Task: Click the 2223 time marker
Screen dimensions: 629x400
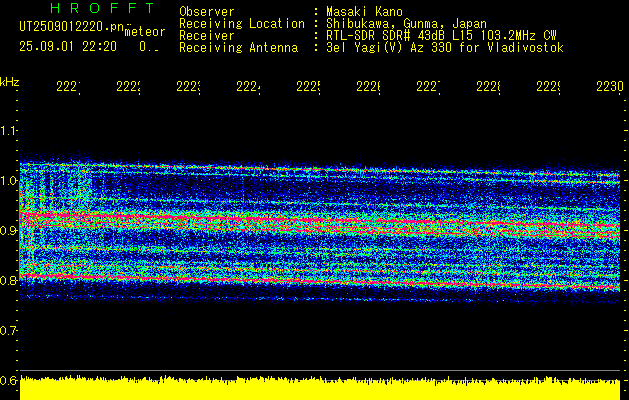Action: click(189, 87)
